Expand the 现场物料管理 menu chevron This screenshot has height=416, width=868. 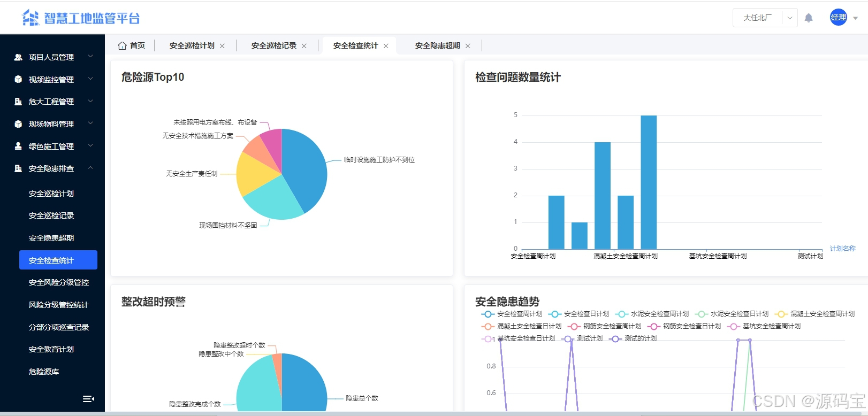(x=90, y=123)
